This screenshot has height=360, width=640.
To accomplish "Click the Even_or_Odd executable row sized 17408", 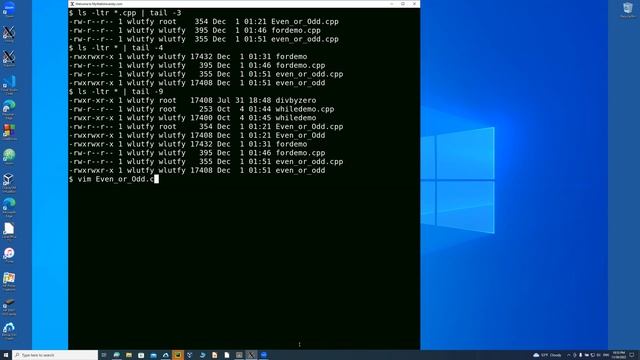I will (197, 136).
